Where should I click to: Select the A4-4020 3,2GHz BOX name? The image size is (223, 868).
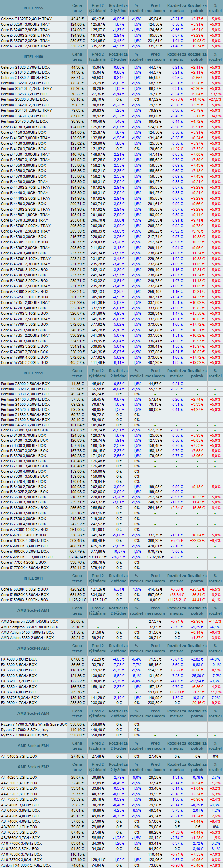point(19,777)
